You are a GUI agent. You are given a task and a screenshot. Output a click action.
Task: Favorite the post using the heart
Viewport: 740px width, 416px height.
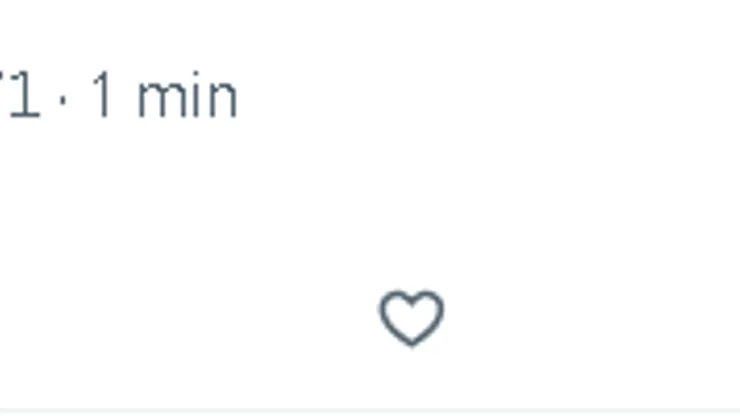tap(411, 319)
